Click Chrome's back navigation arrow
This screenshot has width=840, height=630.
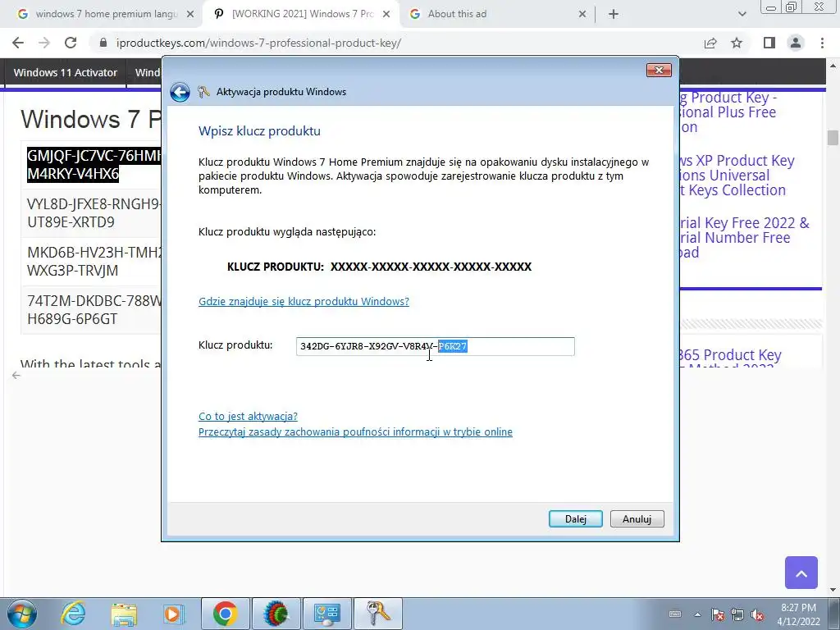[18, 43]
